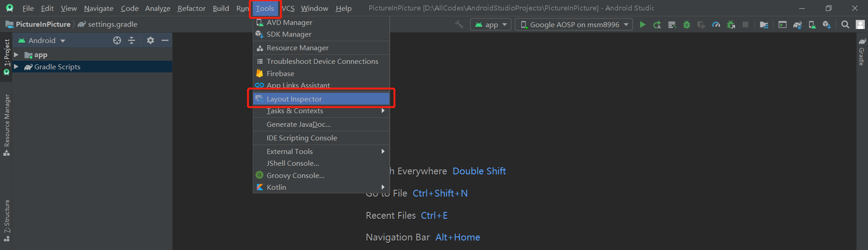868x250 pixels.
Task: Open IDE Scripting Console
Action: tap(321, 138)
